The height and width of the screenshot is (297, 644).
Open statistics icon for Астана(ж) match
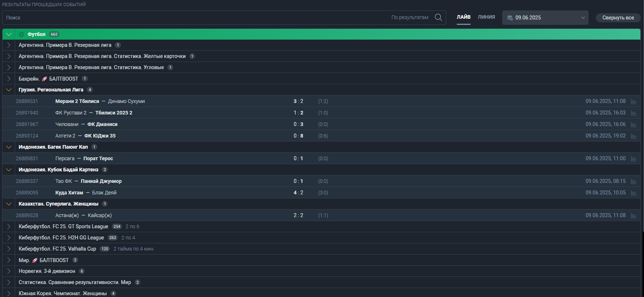tap(634, 216)
